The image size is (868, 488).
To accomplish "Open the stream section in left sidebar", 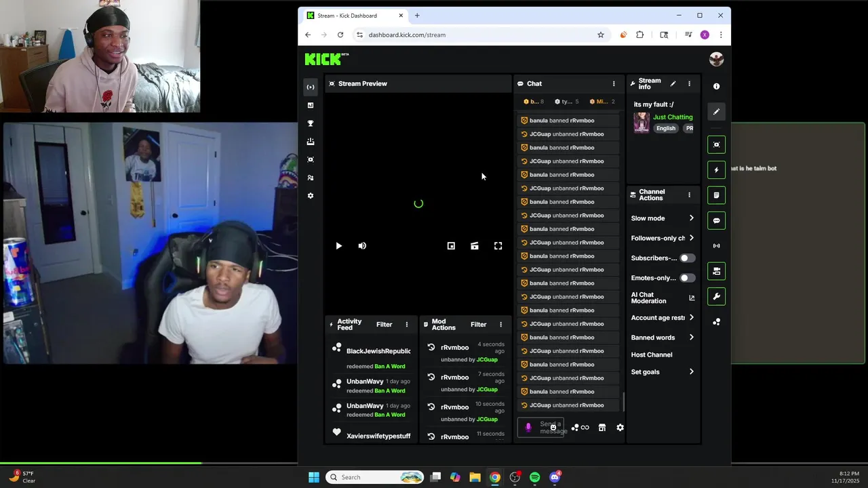I will point(311,87).
